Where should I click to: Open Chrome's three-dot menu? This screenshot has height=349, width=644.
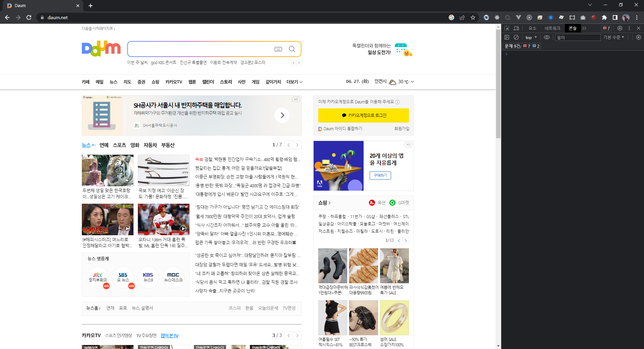point(637,17)
